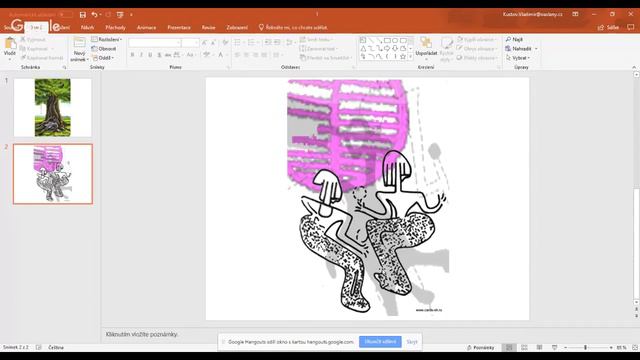
Task: Switch to the Revize tab
Action: coord(208,27)
